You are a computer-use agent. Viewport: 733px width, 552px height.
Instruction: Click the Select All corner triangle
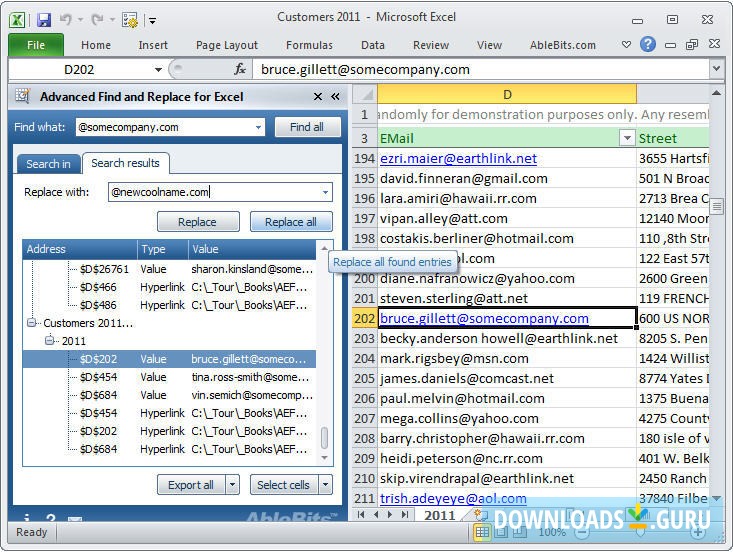tap(365, 94)
